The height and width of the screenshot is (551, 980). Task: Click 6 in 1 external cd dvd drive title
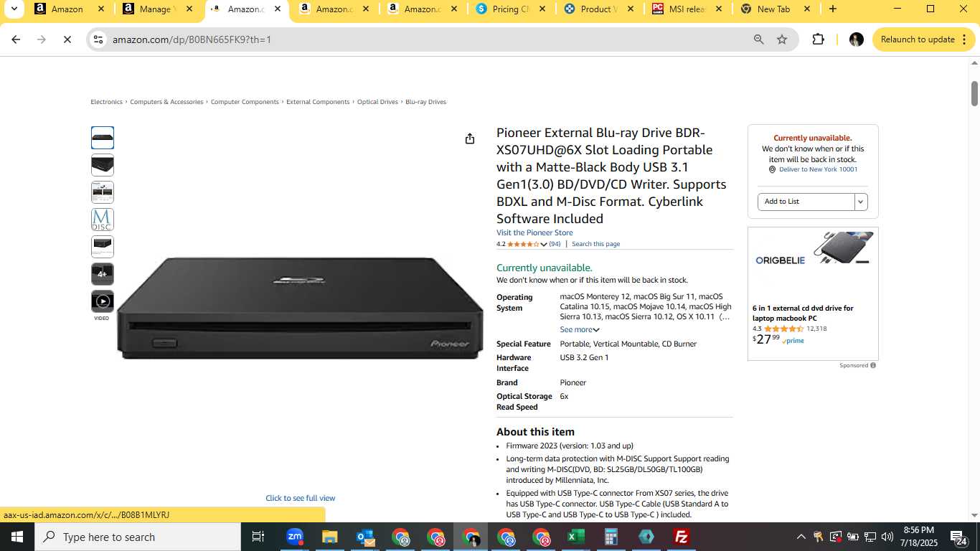[x=803, y=313]
